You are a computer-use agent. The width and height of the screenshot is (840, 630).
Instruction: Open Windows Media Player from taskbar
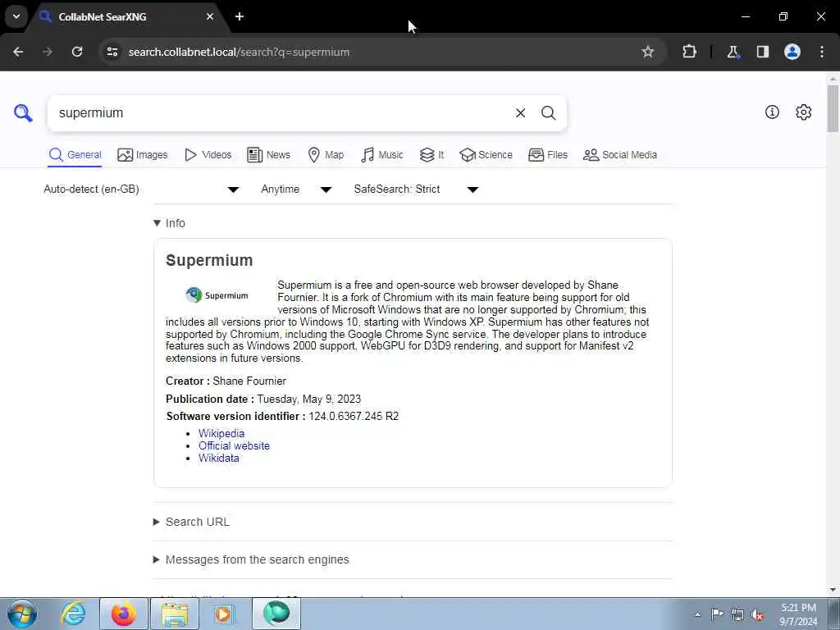pyautogui.click(x=225, y=614)
